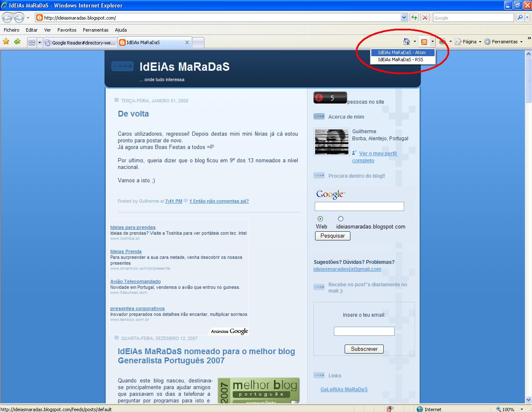The width and height of the screenshot is (532, 412).
Task: Close the IdEiAs MaRaDaS tab
Action: (187, 42)
